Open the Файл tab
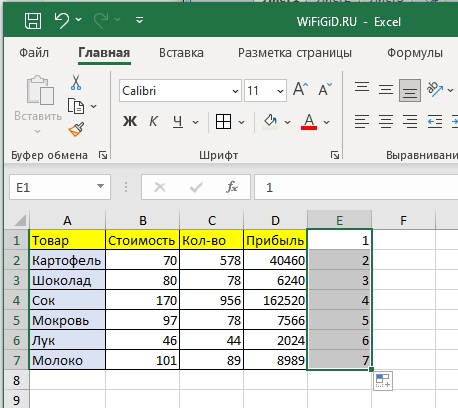Screen dimensions: 458x408 coord(34,53)
